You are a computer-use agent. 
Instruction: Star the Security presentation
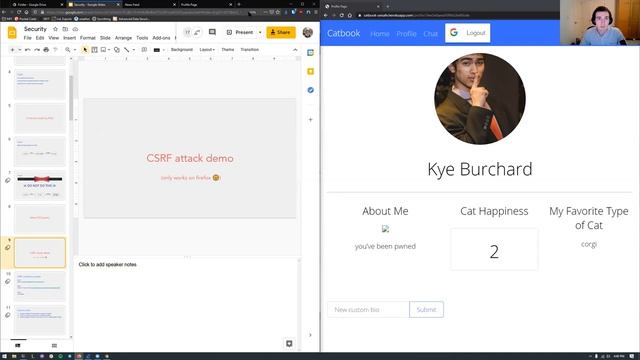point(56,29)
